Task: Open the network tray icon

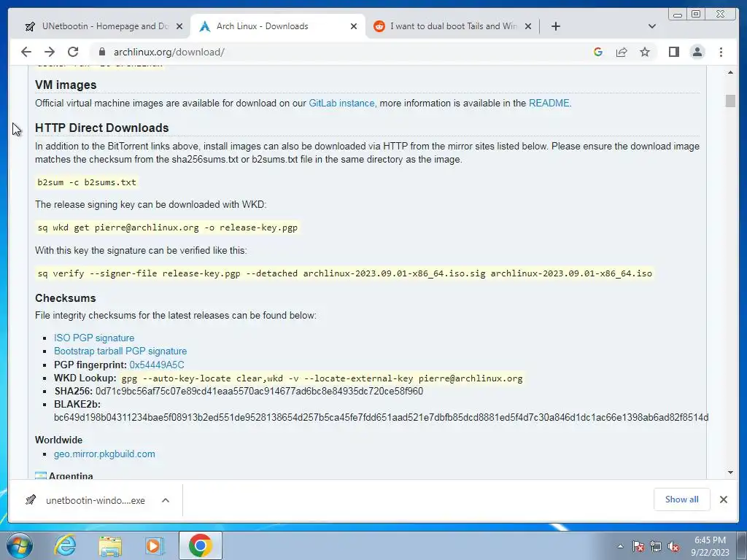Action: (656, 546)
